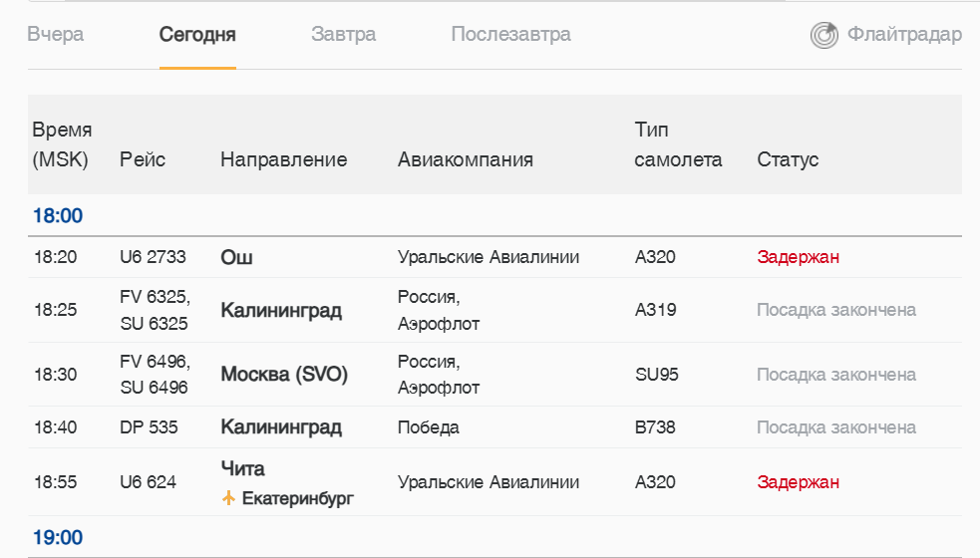Viewport: 980px width, 558px height.
Task: Select the Сегодня tab
Action: point(197,35)
